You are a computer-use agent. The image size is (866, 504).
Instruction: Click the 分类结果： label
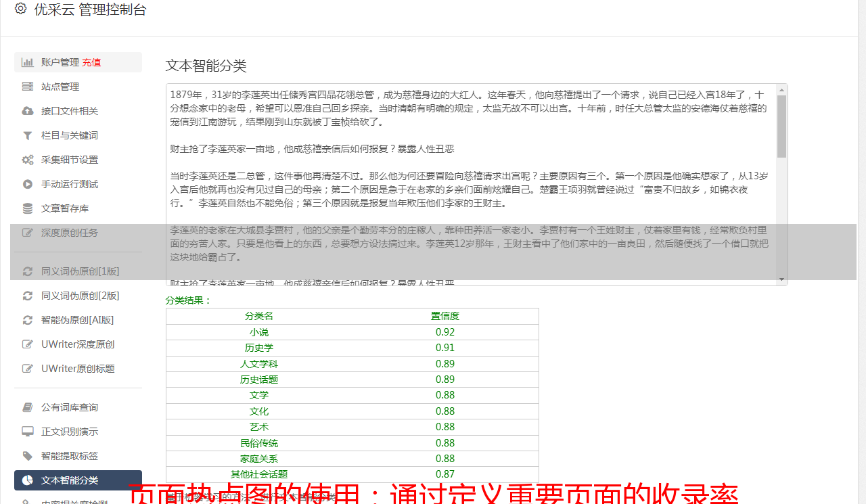coord(189,300)
